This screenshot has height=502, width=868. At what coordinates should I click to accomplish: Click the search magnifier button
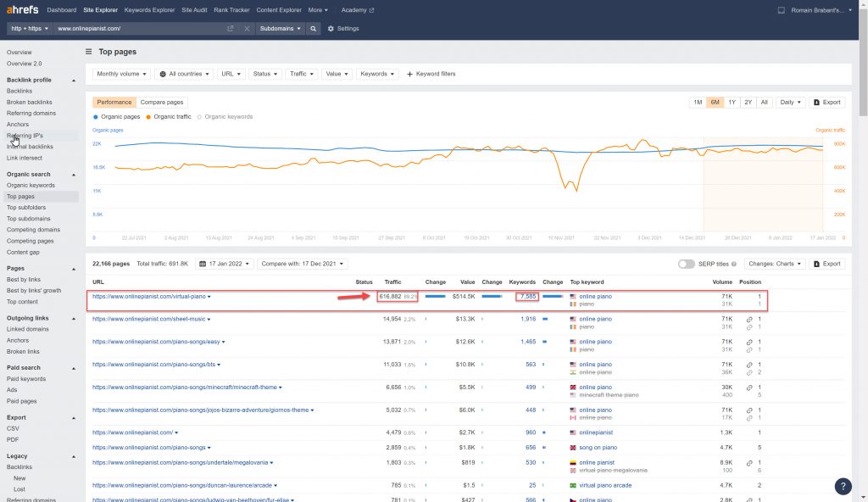point(314,28)
